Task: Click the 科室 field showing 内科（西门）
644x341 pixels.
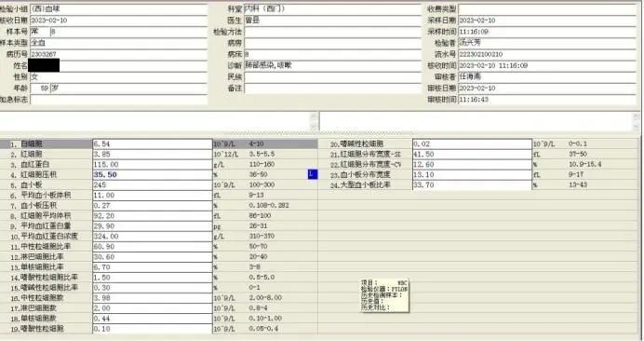Action: tap(332, 9)
